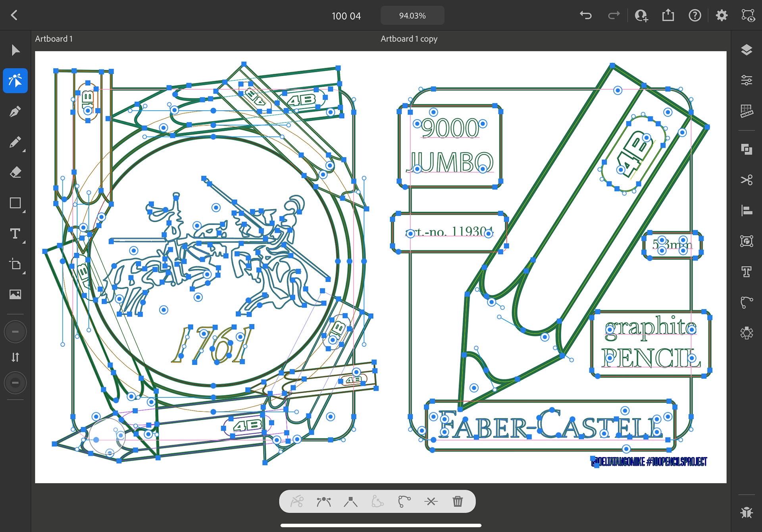This screenshot has height=532, width=762.
Task: Select the Direct Selection tool
Action: point(15,81)
